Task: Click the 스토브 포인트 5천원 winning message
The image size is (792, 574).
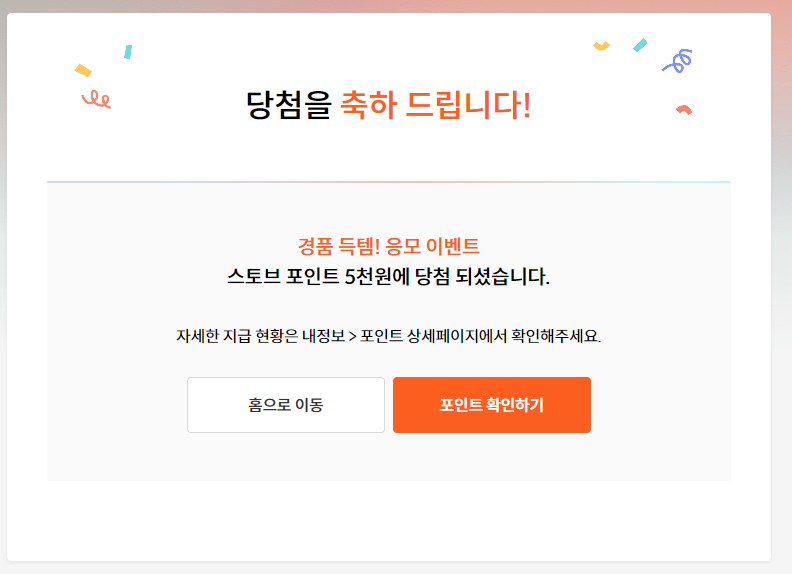Action: (x=309, y=276)
